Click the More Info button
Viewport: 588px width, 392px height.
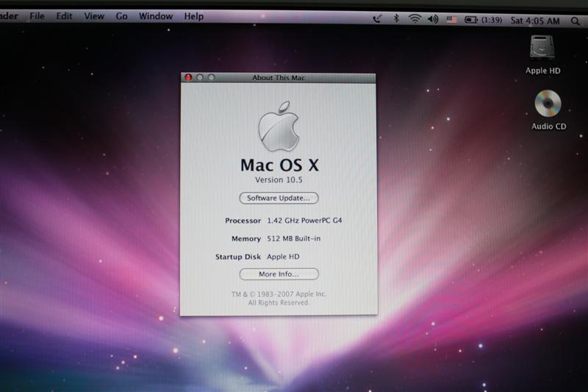[x=279, y=274]
